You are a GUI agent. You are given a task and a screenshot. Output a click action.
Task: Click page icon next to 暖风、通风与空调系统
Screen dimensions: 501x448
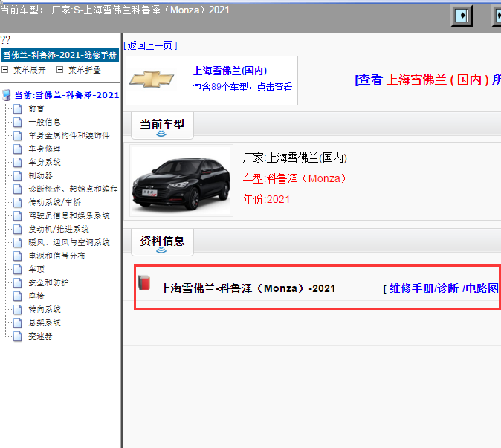(18, 243)
